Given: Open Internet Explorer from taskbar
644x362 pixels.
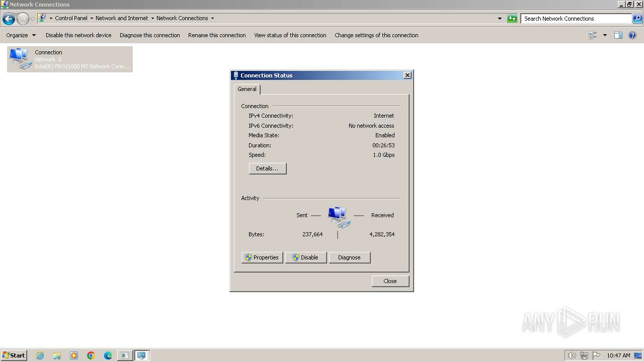Looking at the screenshot, I should [x=40, y=355].
